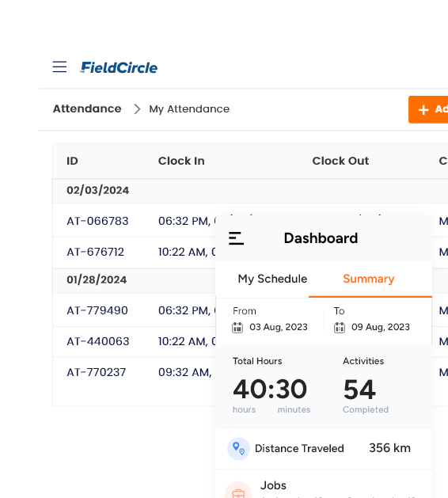Click the Clock Out column header
This screenshot has height=498, width=448.
point(340,161)
